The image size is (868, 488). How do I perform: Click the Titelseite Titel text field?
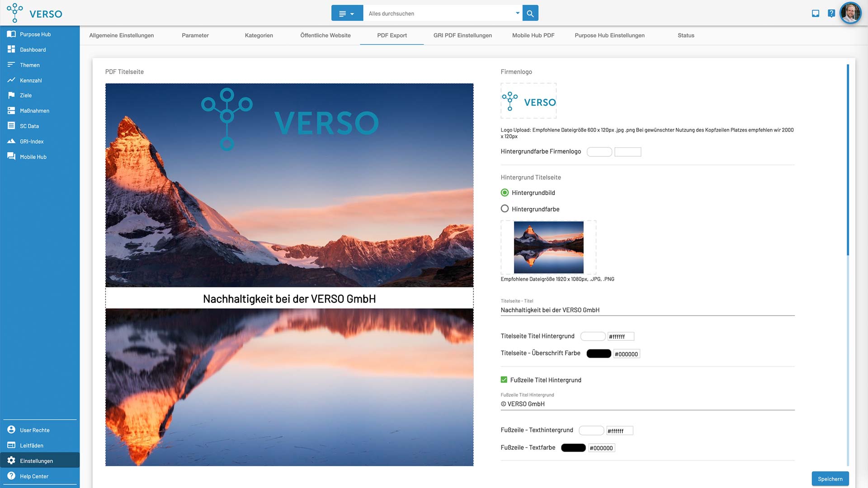(x=646, y=310)
